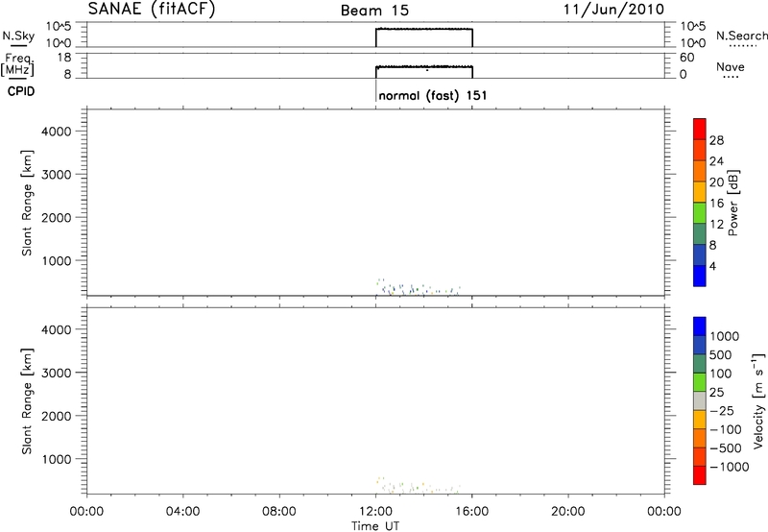Click the noise trace box in N.Sky panel
Screen dimensions: 768x532
point(423,37)
